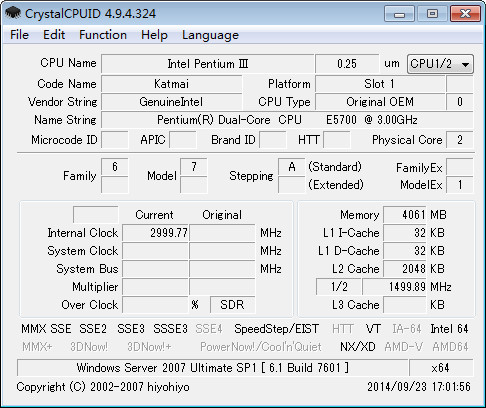The height and width of the screenshot is (408, 486).
Task: Click the SSE3 feature label
Action: pyautogui.click(x=131, y=329)
